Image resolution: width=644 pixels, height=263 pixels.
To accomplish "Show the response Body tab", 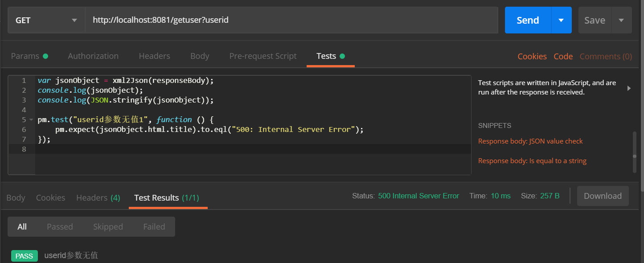I will pyautogui.click(x=16, y=197).
